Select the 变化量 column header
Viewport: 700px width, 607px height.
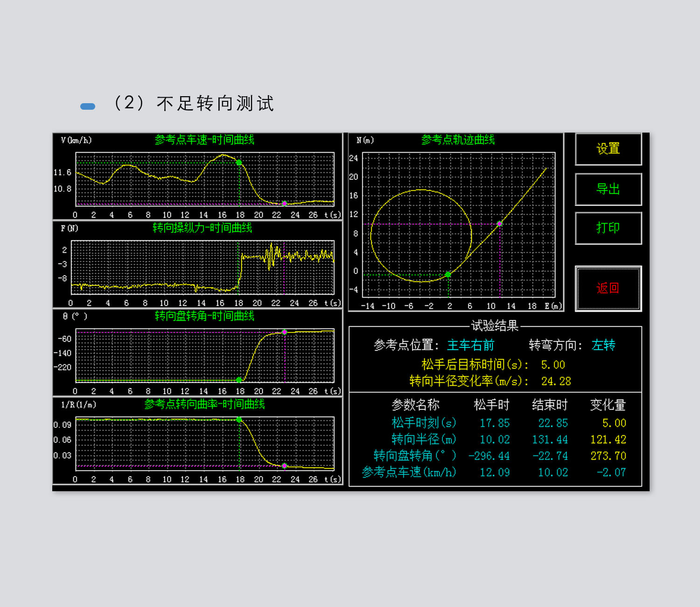608,405
